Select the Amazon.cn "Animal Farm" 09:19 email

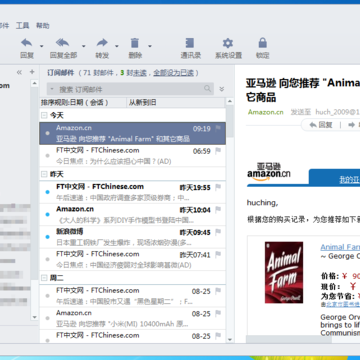pos(132,133)
